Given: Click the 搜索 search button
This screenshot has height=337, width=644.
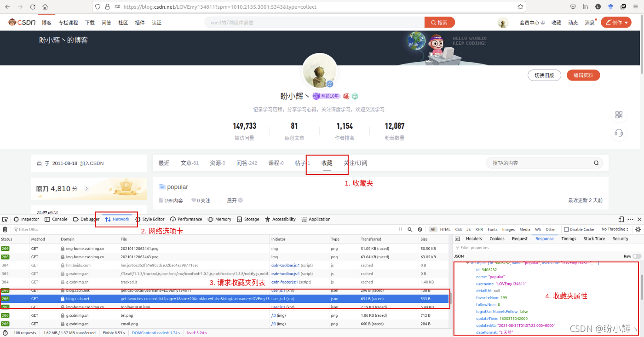Looking at the screenshot, I should (x=439, y=23).
